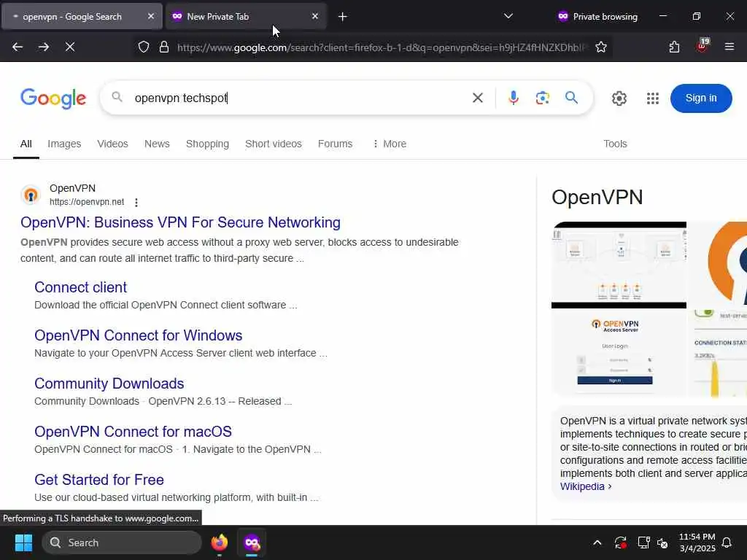Viewport: 747px width, 560px height.
Task: Expand the More search filters
Action: (x=390, y=144)
